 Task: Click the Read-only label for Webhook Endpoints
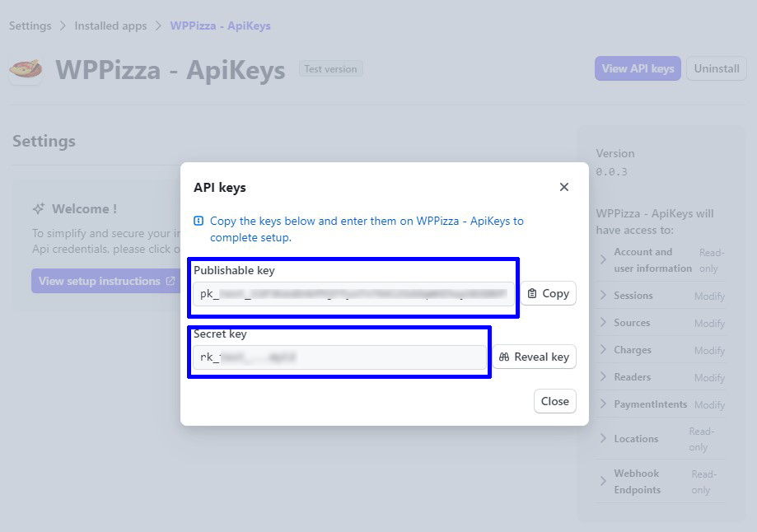[x=704, y=482]
